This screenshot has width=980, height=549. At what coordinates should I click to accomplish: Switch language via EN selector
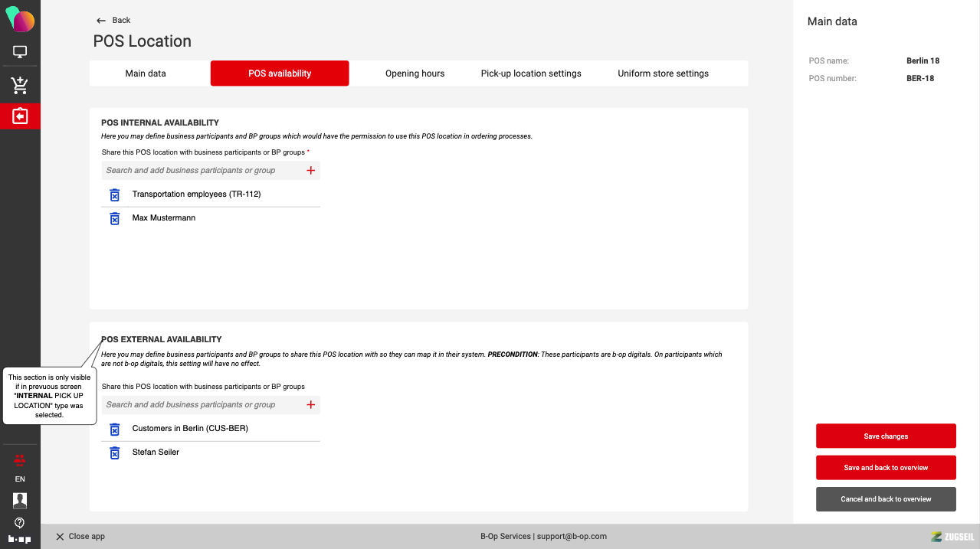20,479
